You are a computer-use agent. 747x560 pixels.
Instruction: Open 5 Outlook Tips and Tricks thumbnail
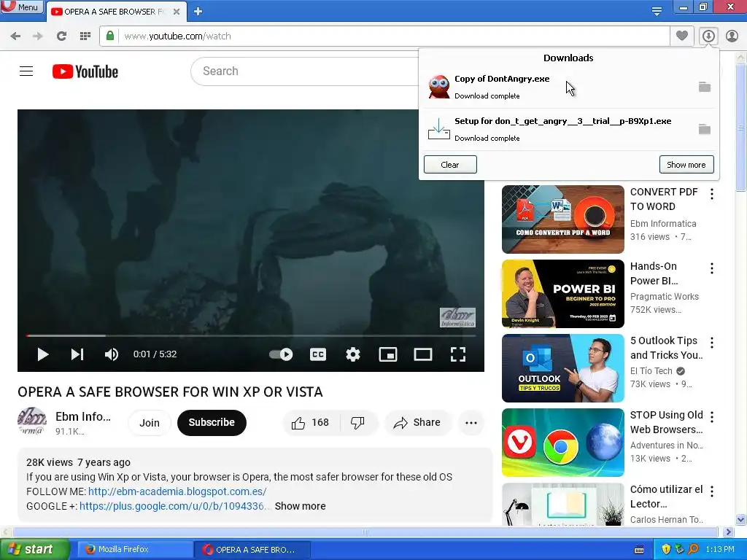pos(562,368)
